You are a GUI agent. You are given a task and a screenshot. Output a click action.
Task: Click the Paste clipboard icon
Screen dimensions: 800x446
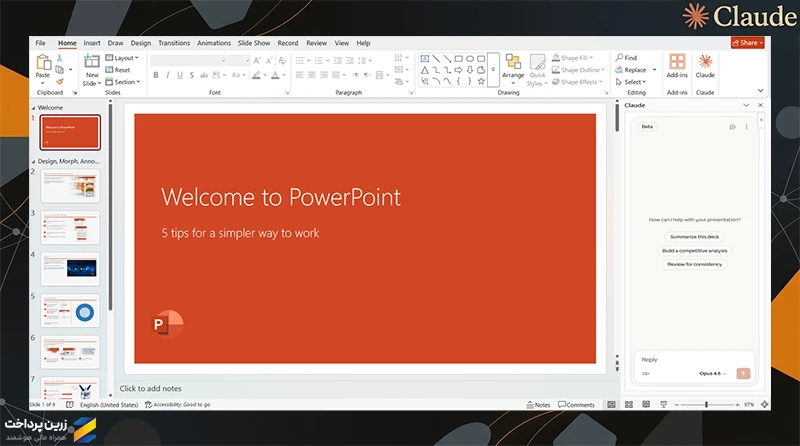[43, 62]
